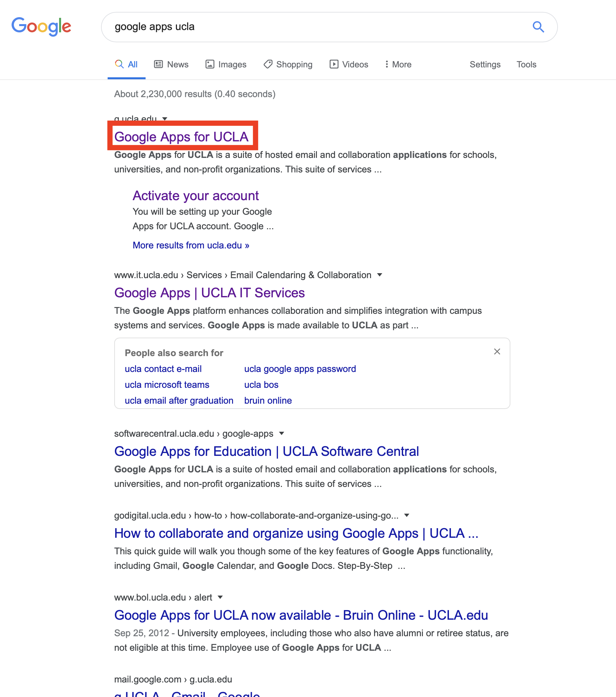616x697 pixels.
Task: Select the All tab
Action: pos(126,64)
